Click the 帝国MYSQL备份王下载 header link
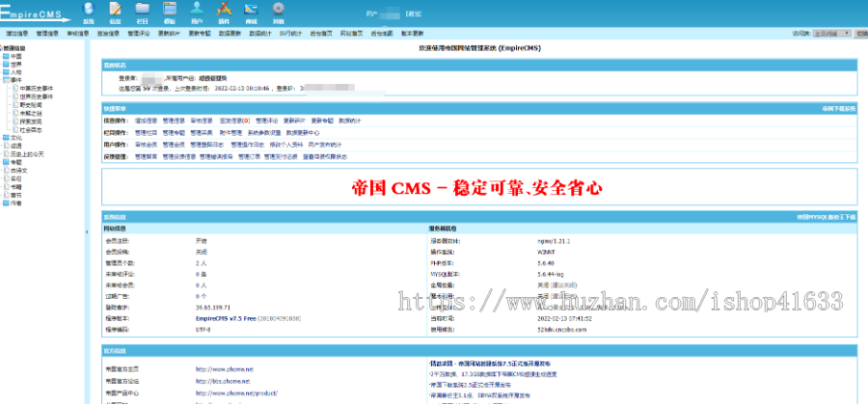Viewport: 868px width, 404px height. coord(826,217)
